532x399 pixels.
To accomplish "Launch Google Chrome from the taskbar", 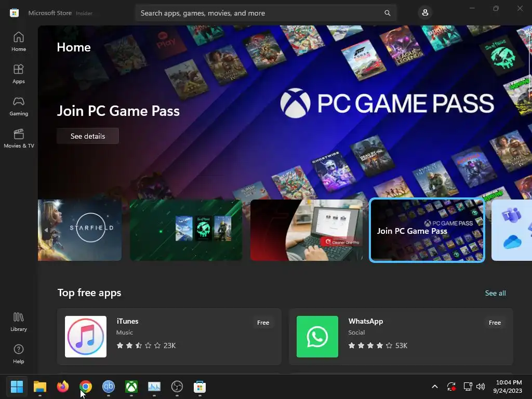I will tap(86, 387).
